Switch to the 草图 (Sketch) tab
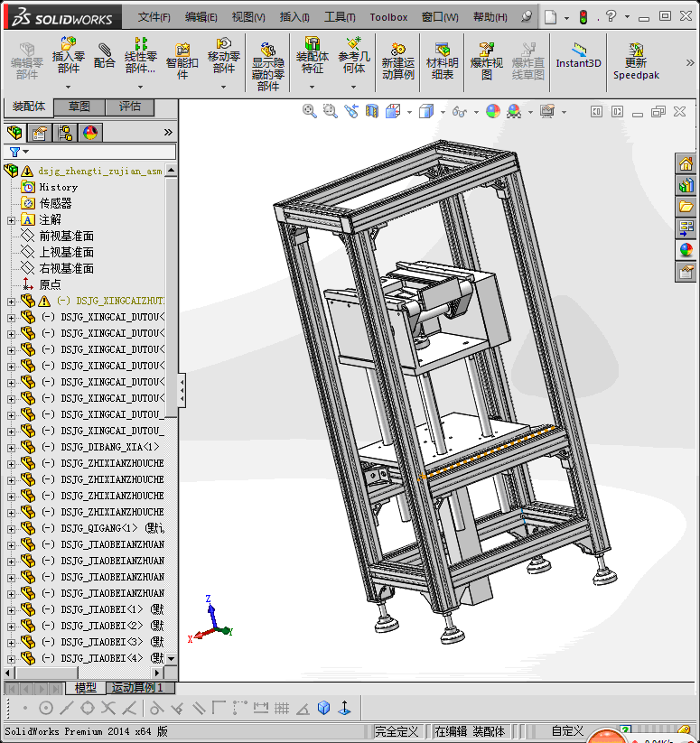Viewport: 700px width, 743px height. [79, 107]
